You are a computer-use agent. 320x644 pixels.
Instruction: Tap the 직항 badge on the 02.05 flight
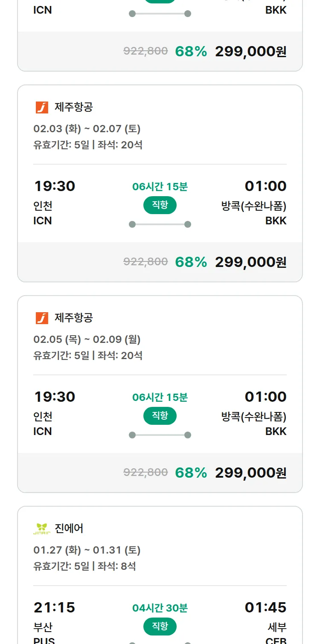tap(160, 416)
